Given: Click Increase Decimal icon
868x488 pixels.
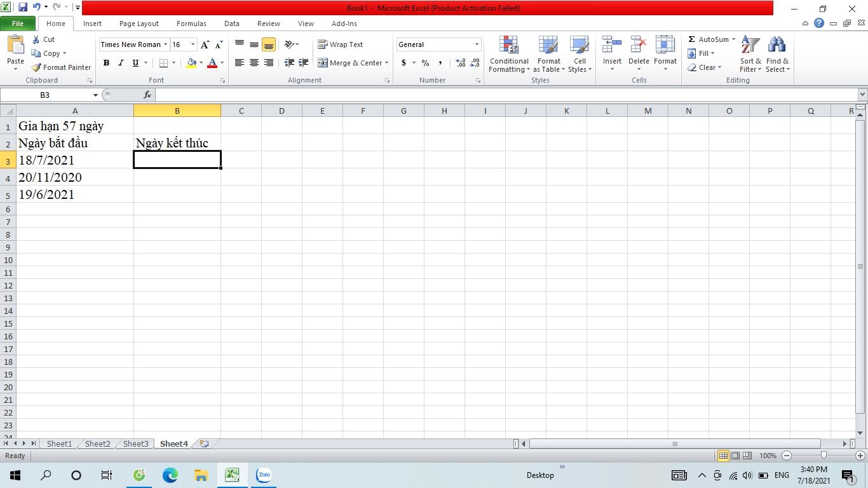Looking at the screenshot, I should (x=461, y=63).
